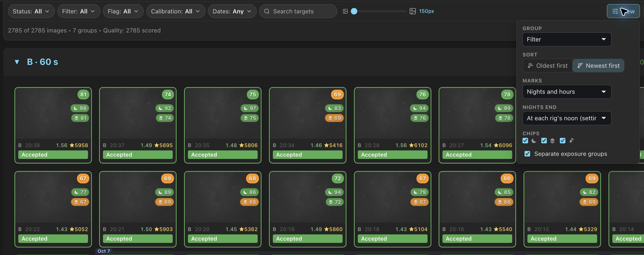Click the View settings sliders icon
The height and width of the screenshot is (255, 644).
pos(615,11)
